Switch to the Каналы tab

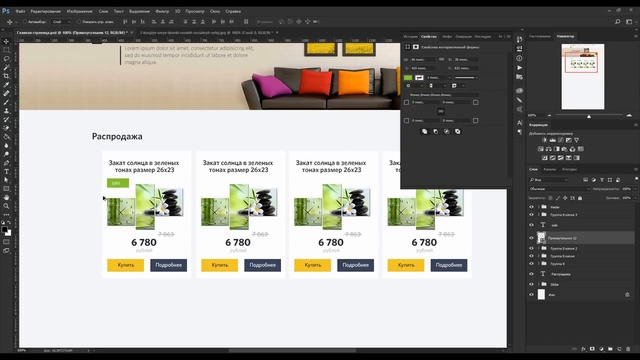pyautogui.click(x=549, y=169)
